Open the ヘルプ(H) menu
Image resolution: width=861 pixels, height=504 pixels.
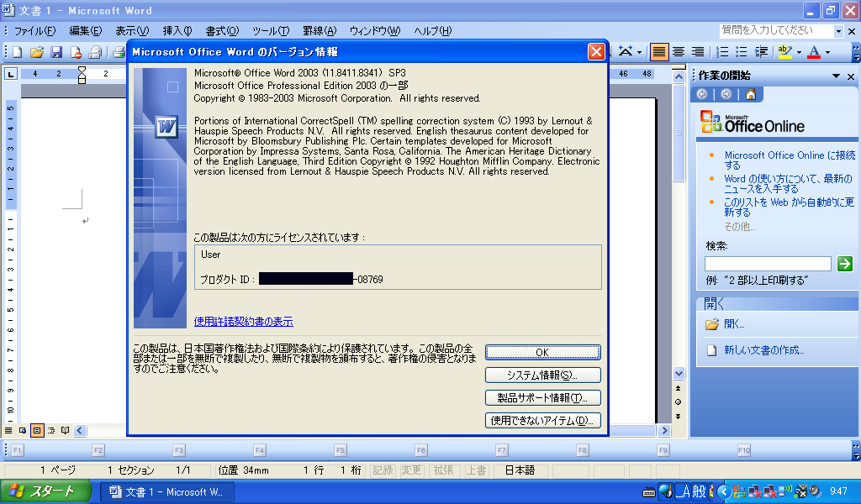click(433, 31)
